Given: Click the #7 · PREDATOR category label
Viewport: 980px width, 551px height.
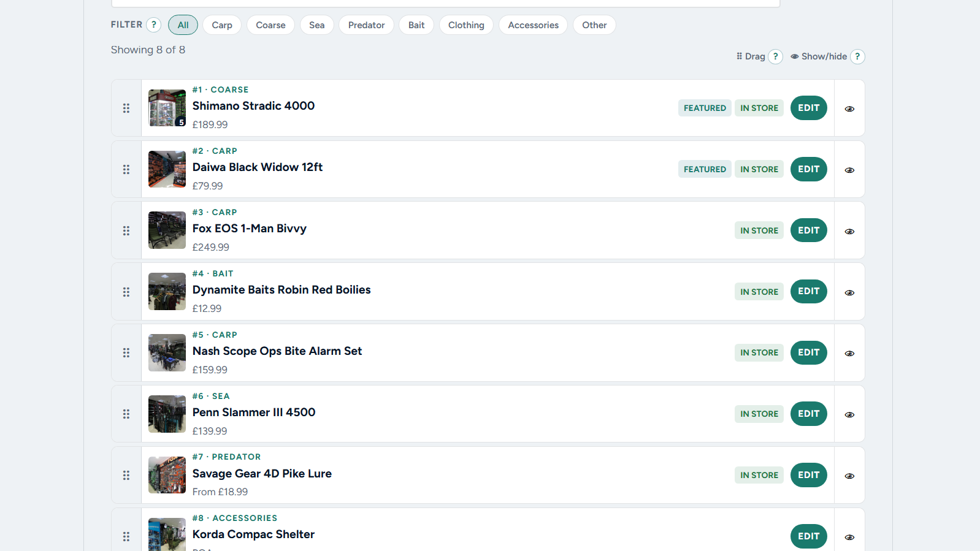Looking at the screenshot, I should (226, 457).
